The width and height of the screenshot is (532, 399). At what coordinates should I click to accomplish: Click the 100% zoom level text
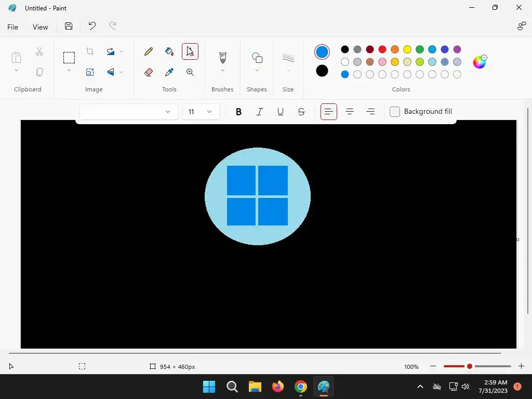[411, 367]
